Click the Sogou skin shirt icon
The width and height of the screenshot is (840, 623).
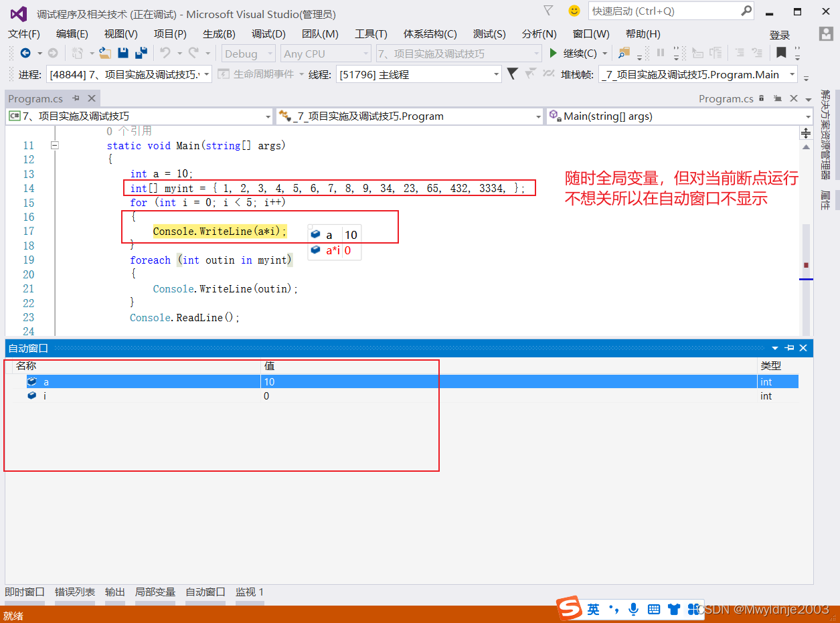pyautogui.click(x=674, y=609)
